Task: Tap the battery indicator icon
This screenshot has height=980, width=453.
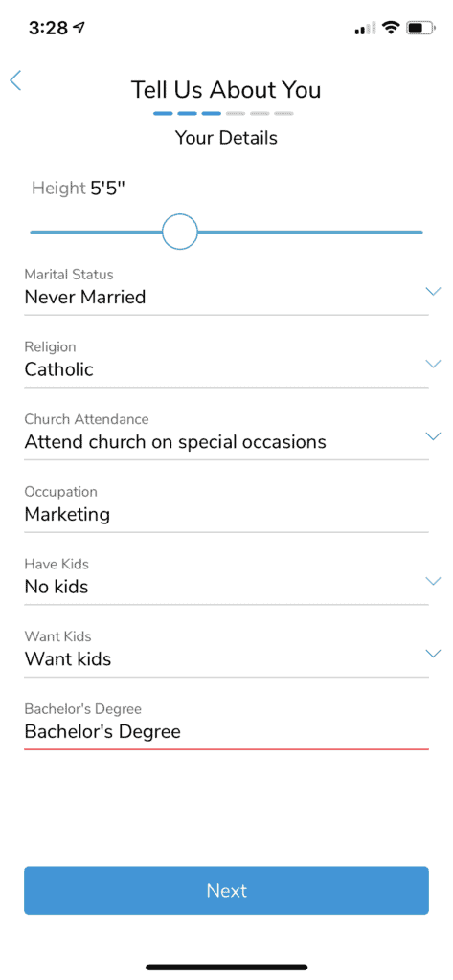Action: 419,28
